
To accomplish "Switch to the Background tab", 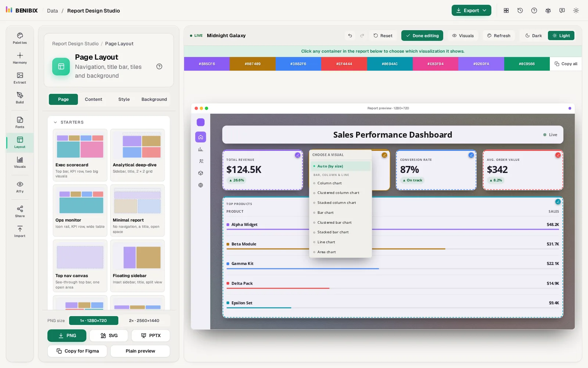I will point(154,99).
